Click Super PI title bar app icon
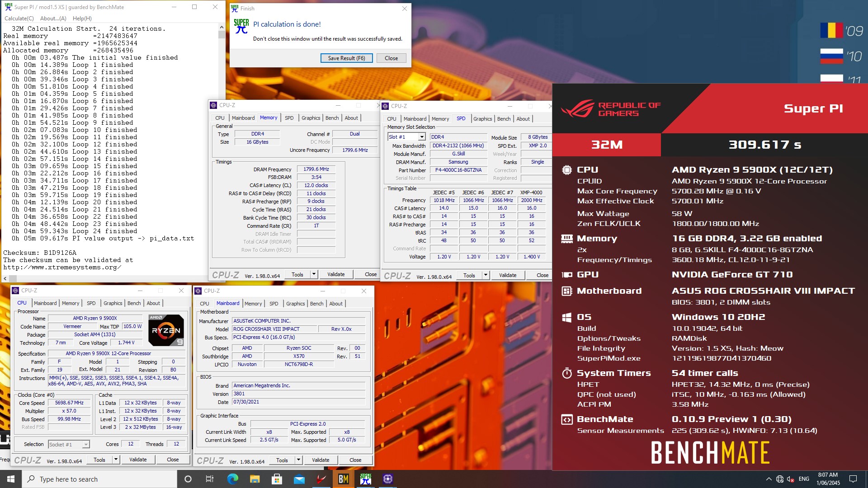The height and width of the screenshot is (488, 868). coord(8,7)
